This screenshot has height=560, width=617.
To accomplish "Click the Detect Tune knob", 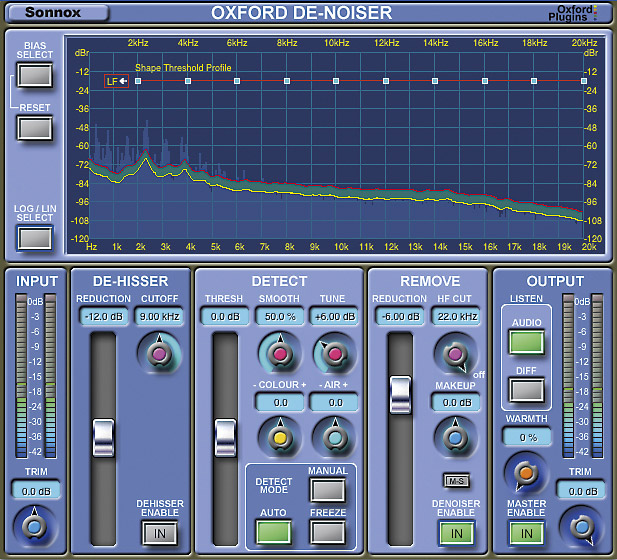I will (335, 353).
